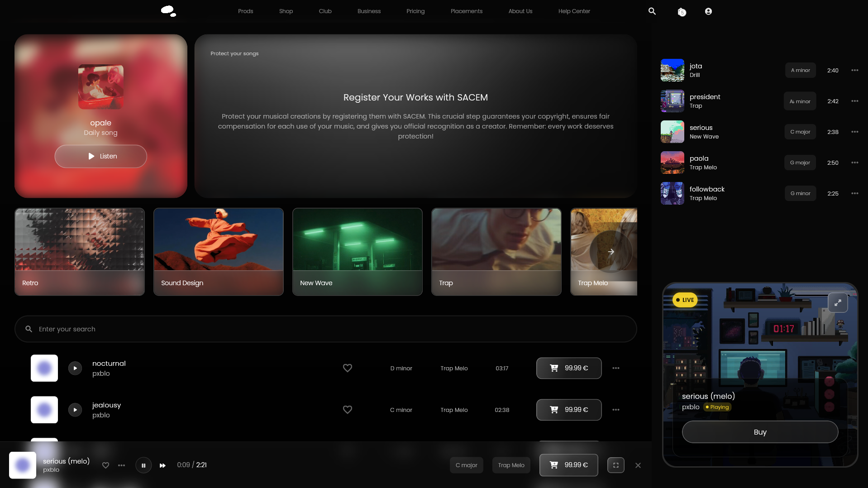Expand the LIVE video panel

coord(838,302)
